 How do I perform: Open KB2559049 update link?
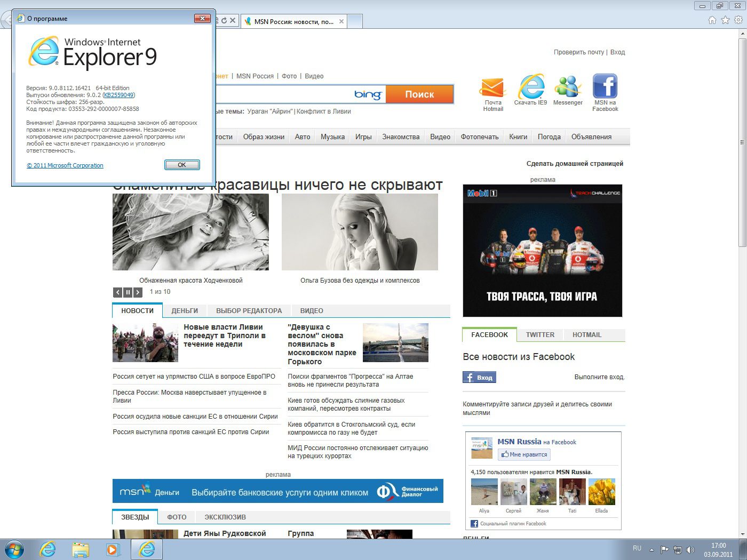118,95
